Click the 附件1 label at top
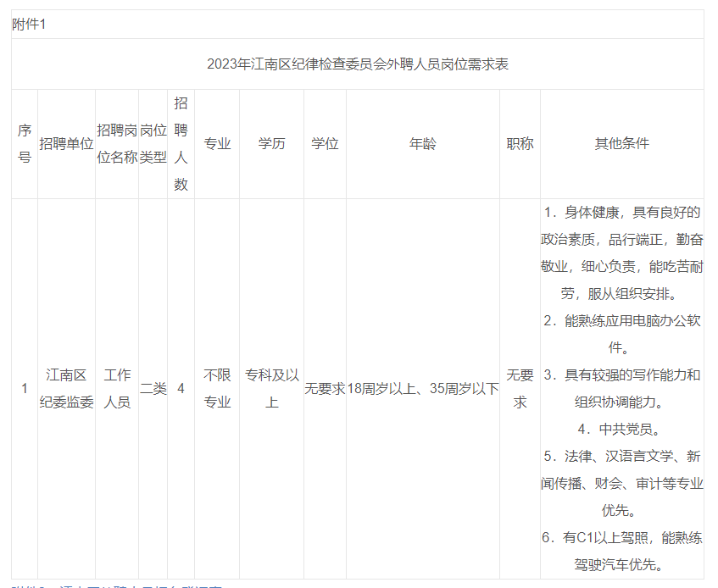Viewport: 718px width, 588px height. click(x=29, y=25)
